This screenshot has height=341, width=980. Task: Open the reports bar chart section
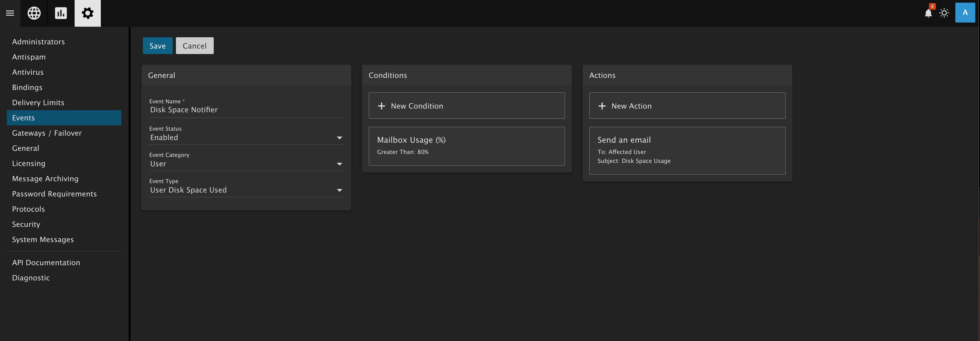pos(61,13)
